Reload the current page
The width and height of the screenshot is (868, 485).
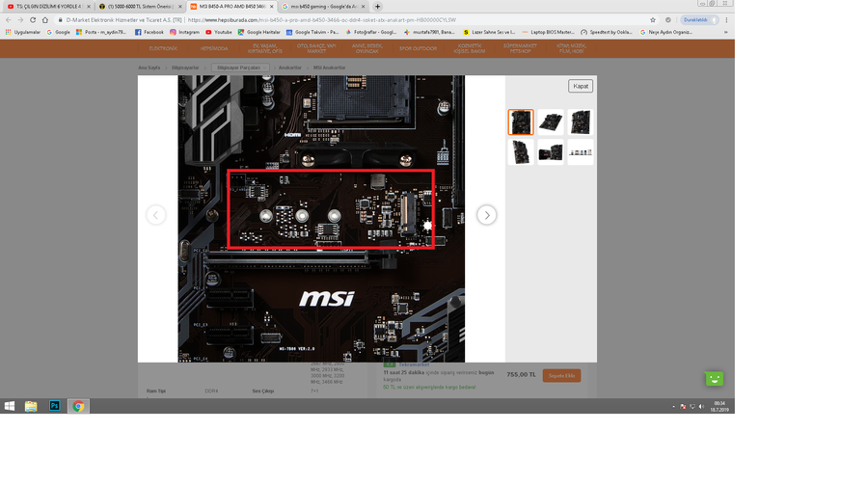click(x=33, y=20)
